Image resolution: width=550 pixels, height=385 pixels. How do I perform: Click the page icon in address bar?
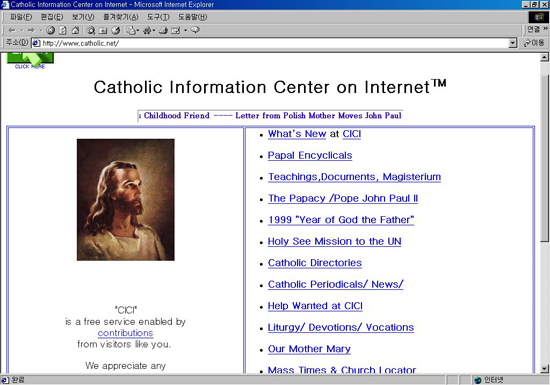tap(36, 43)
